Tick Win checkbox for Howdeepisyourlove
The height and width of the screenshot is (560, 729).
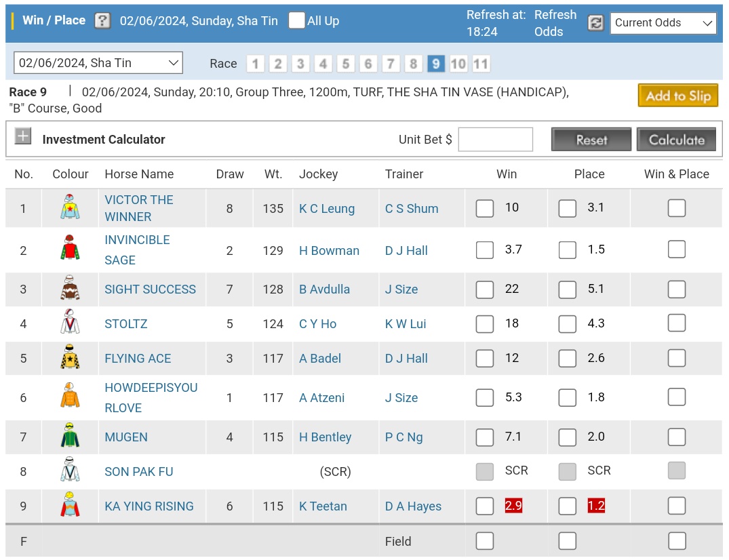(x=484, y=397)
